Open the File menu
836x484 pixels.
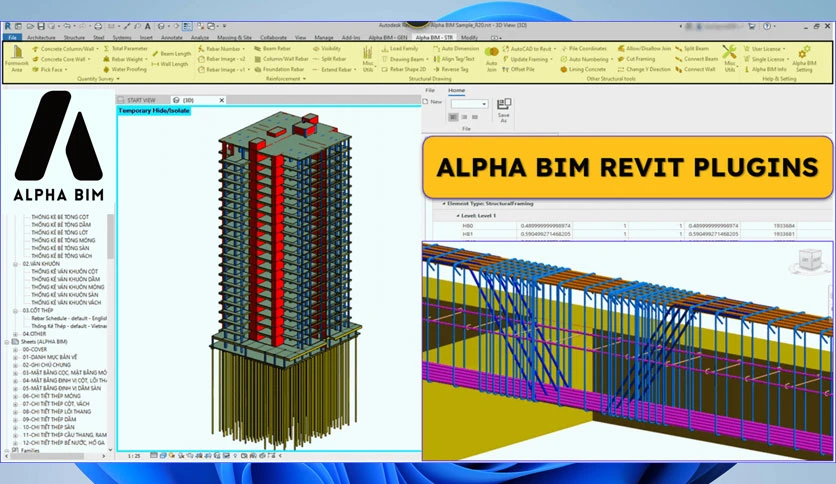point(12,37)
